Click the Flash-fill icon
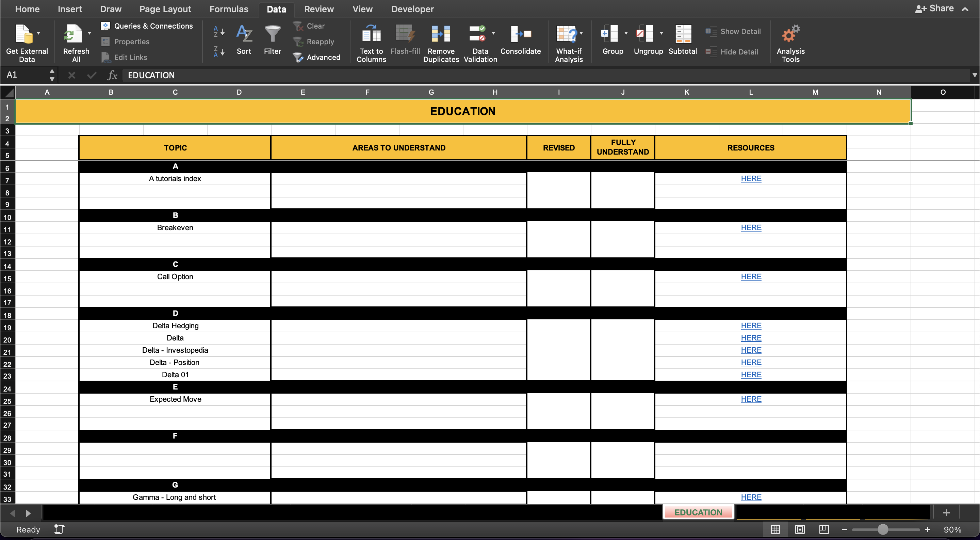Screen dimensions: 980x540 click(x=405, y=41)
